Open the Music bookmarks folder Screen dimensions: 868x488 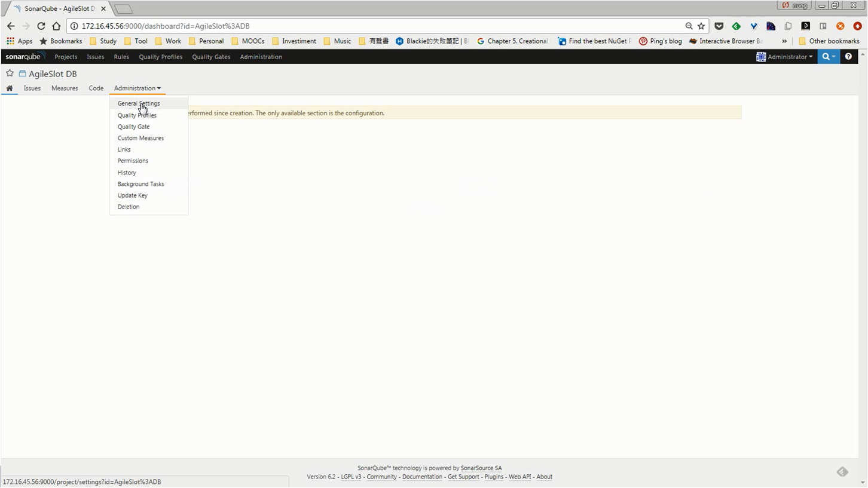(x=337, y=41)
